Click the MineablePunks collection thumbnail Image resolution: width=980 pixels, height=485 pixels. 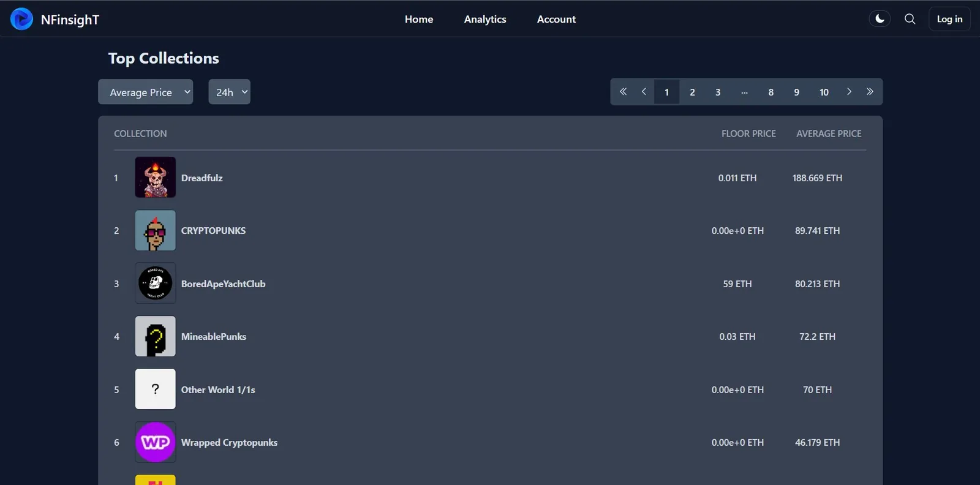(x=155, y=336)
